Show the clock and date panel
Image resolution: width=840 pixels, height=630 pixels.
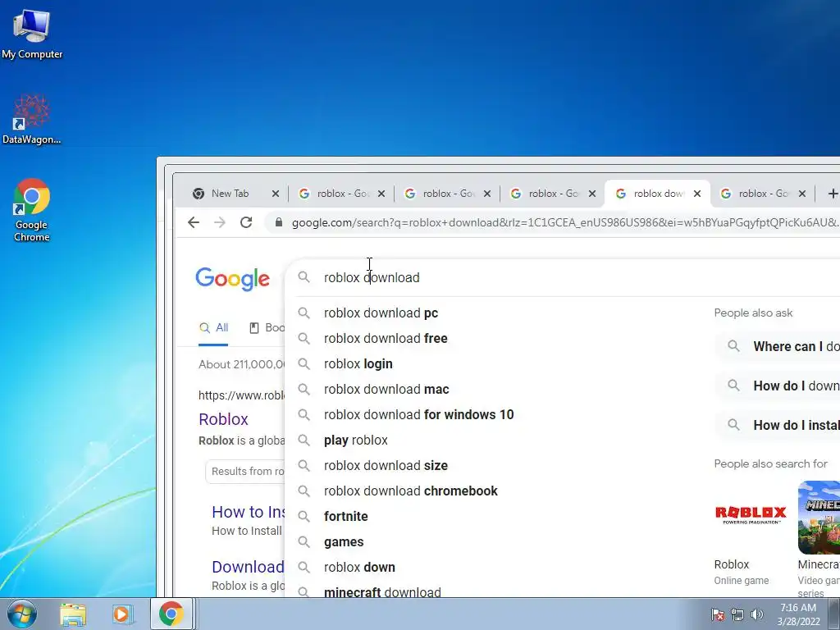click(x=798, y=614)
